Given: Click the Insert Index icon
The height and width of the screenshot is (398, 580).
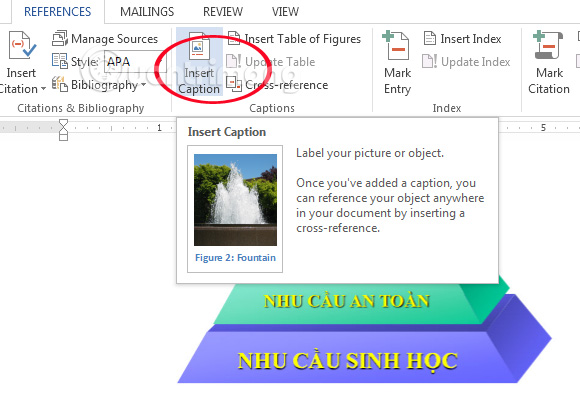Looking at the screenshot, I should 429,38.
